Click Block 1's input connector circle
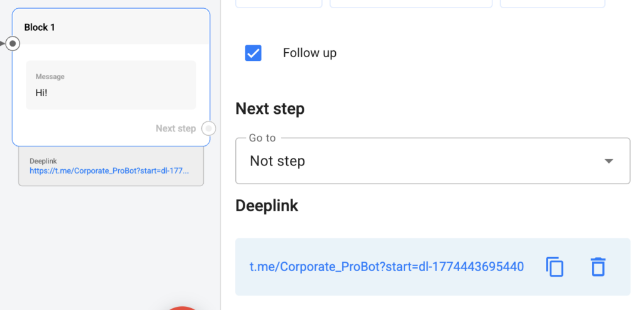This screenshot has width=644, height=310. click(x=12, y=43)
